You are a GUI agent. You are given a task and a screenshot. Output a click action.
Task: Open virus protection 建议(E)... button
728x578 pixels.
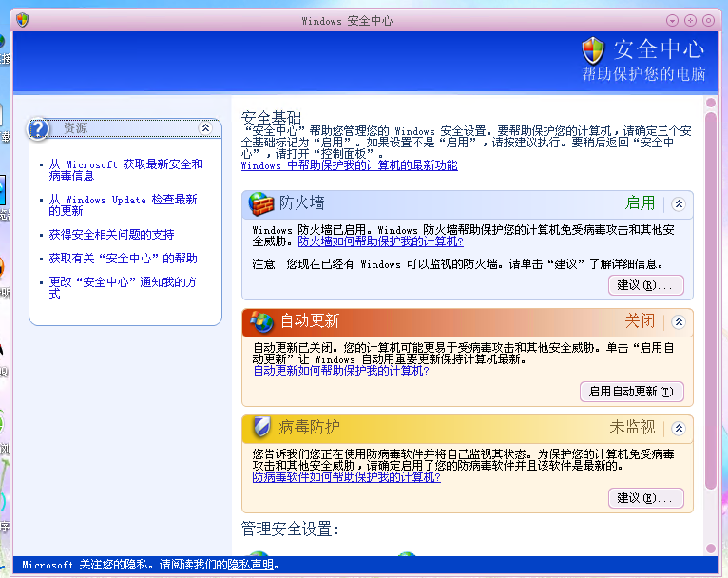click(646, 498)
